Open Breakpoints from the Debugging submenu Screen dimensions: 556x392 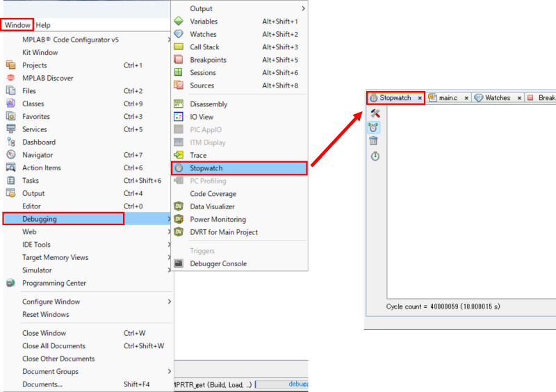pyautogui.click(x=208, y=60)
